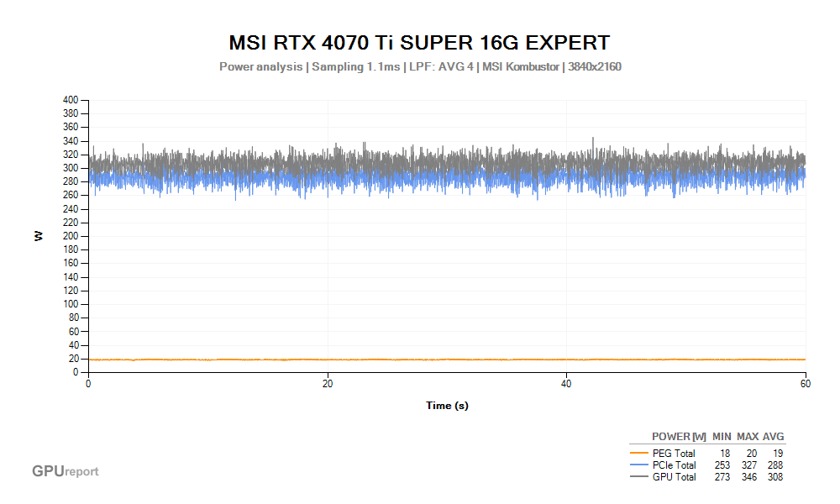Click the "Sampling 1.1ms" subtitle text

tap(355, 67)
